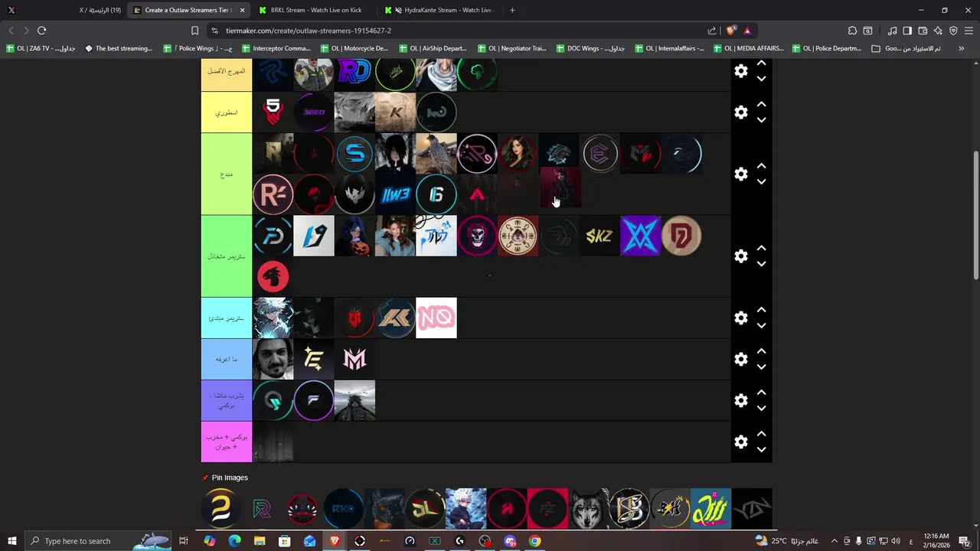Switch to HydraKante Stream Kick tab
The image size is (980, 551).
(x=440, y=10)
